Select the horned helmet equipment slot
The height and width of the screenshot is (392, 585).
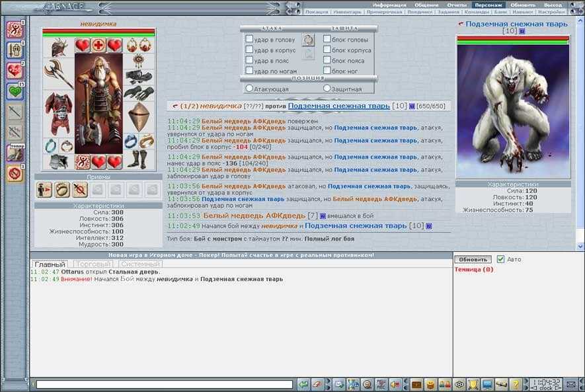click(x=59, y=46)
